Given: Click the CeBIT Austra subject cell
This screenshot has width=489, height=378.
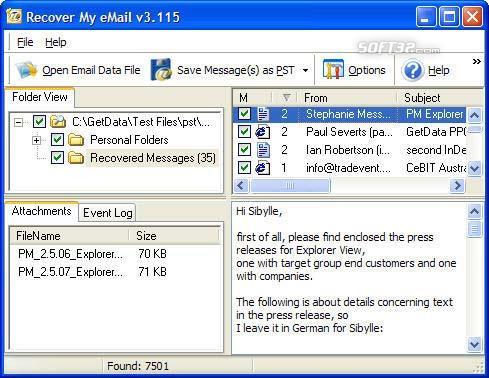Looking at the screenshot, I should (435, 168).
